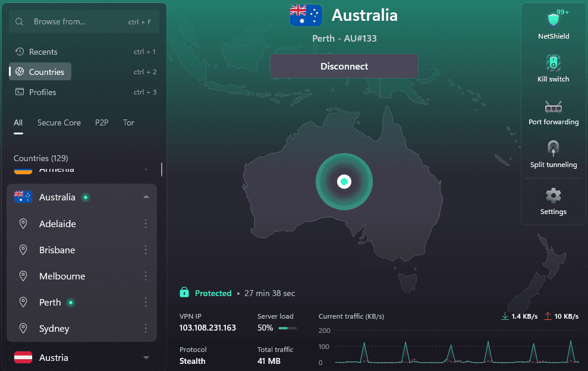Select the Tor filter tab
The image size is (588, 371).
click(128, 122)
